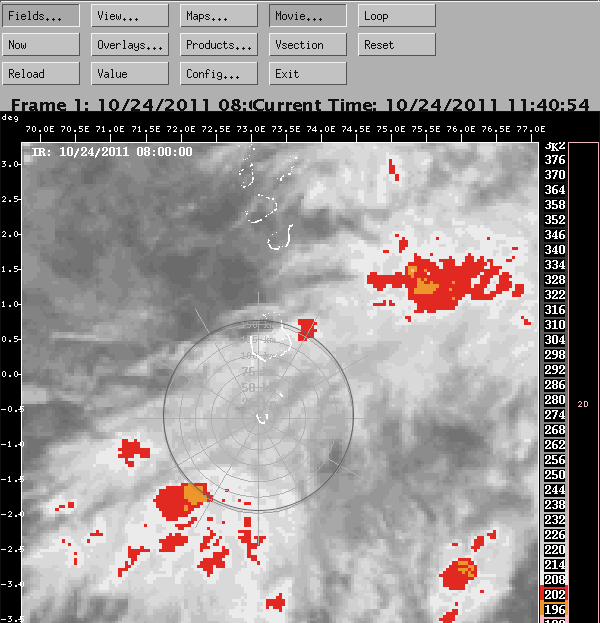600x623 pixels.
Task: Open the Config... settings
Action: (x=219, y=74)
